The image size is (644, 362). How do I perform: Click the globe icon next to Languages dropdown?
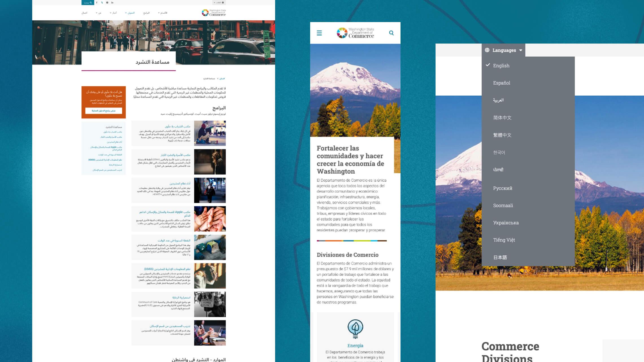[487, 49]
